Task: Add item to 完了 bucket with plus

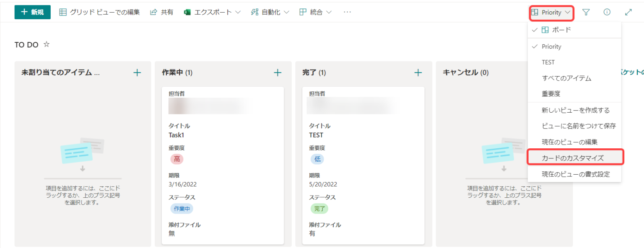Action: 418,73
